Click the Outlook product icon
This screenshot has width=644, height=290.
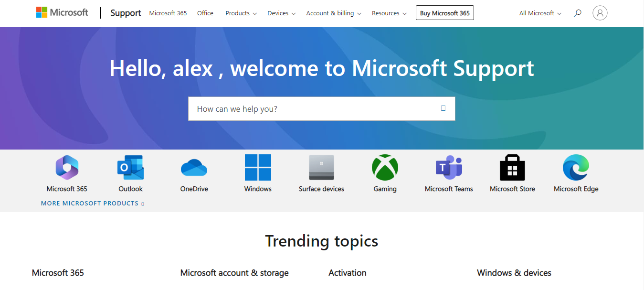pyautogui.click(x=130, y=168)
